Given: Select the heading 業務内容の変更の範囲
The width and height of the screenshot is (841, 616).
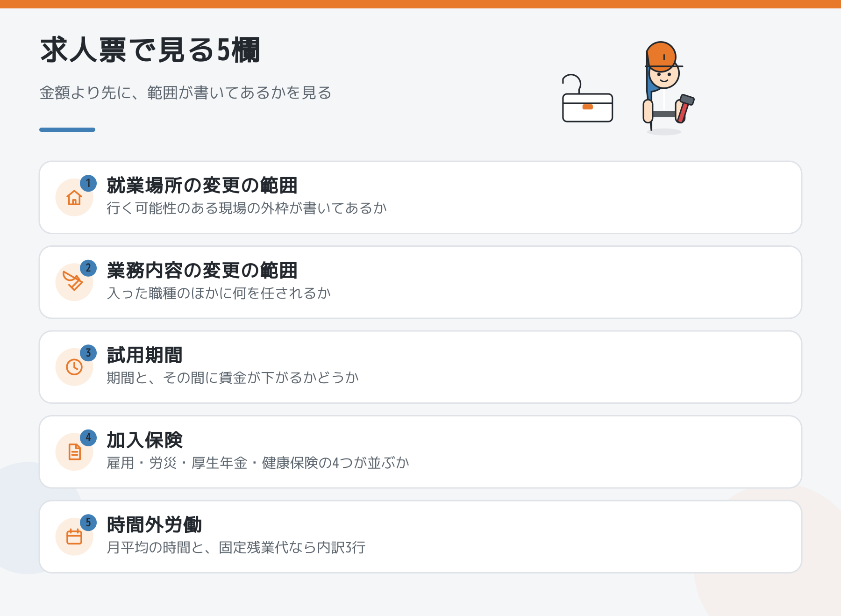Looking at the screenshot, I should [202, 271].
